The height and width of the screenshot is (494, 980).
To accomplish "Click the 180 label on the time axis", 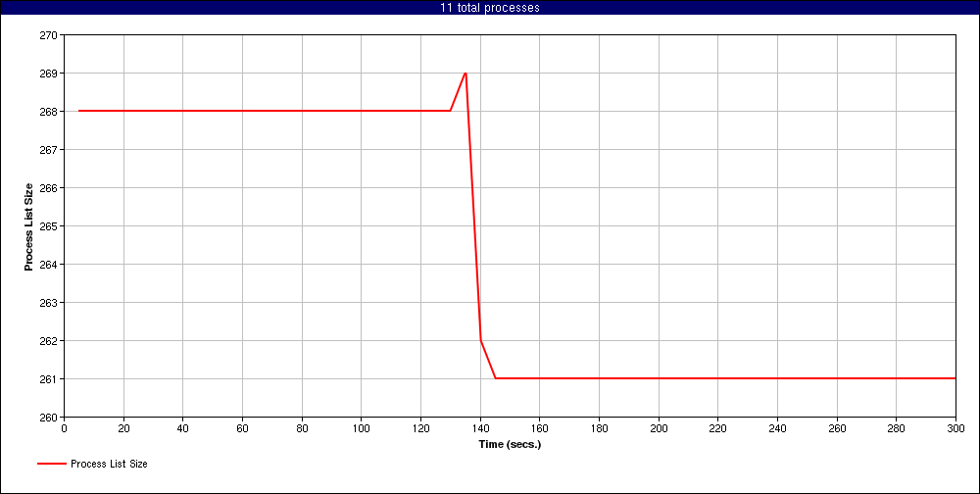I will pos(600,428).
